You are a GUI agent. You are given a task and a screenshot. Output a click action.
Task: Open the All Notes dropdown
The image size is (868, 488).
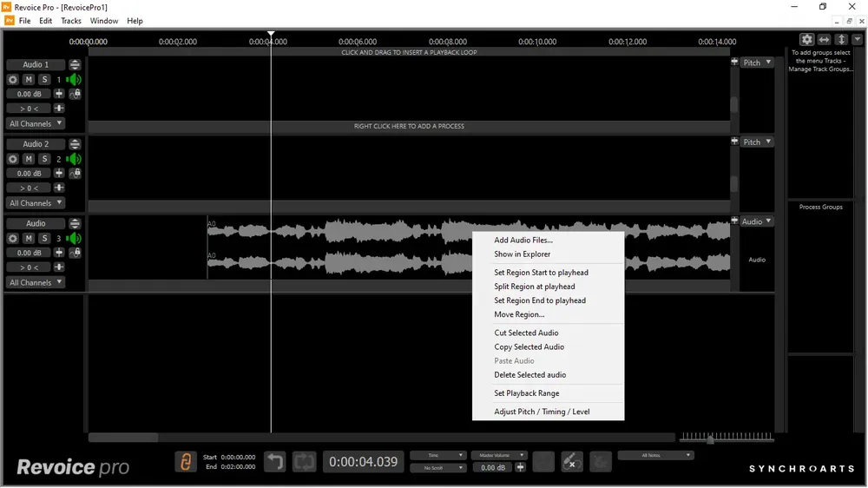click(655, 455)
